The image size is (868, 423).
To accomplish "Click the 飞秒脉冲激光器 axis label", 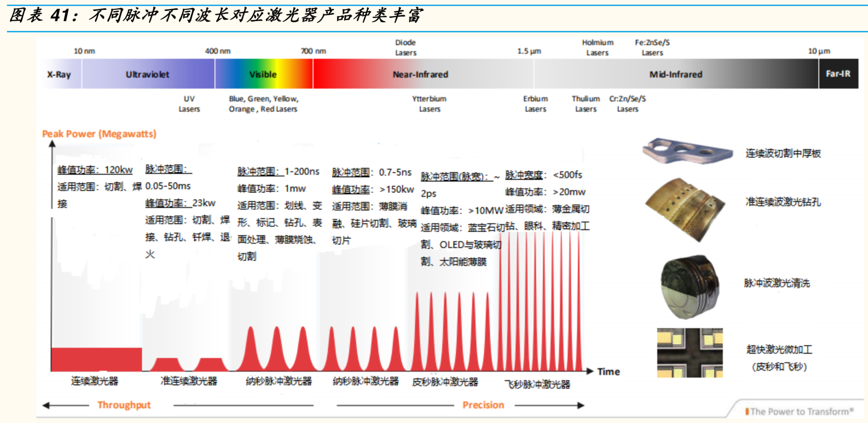I will (x=537, y=384).
